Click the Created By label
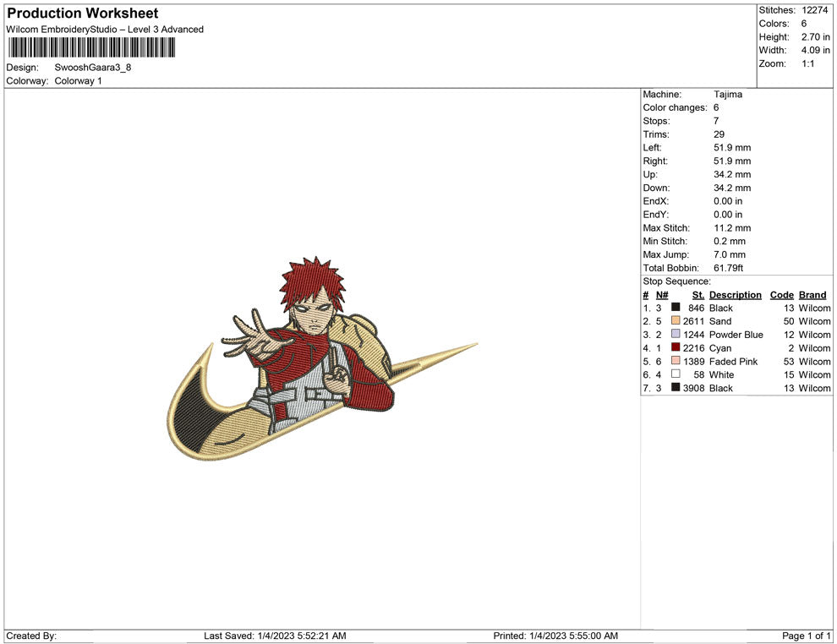837x644 pixels. coord(31,636)
